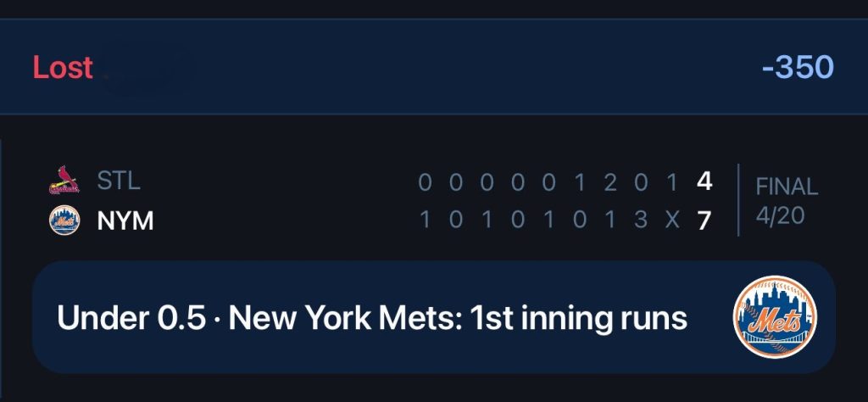
Task: Click the Cardinals first inning 0 score
Action: click(x=425, y=181)
